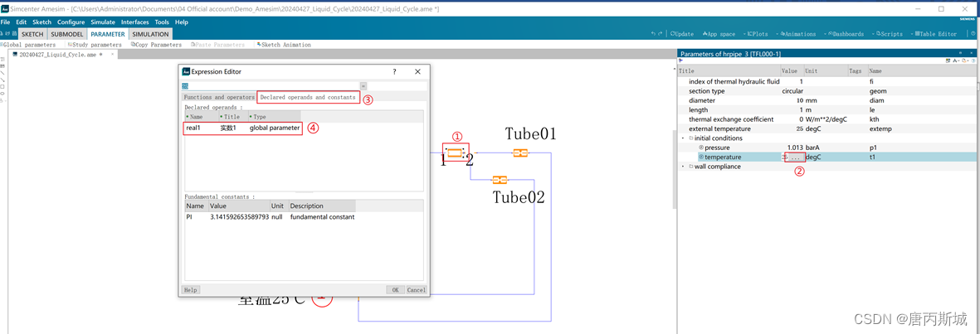The height and width of the screenshot is (334, 980).
Task: Open the Animations tool
Action: (x=797, y=34)
